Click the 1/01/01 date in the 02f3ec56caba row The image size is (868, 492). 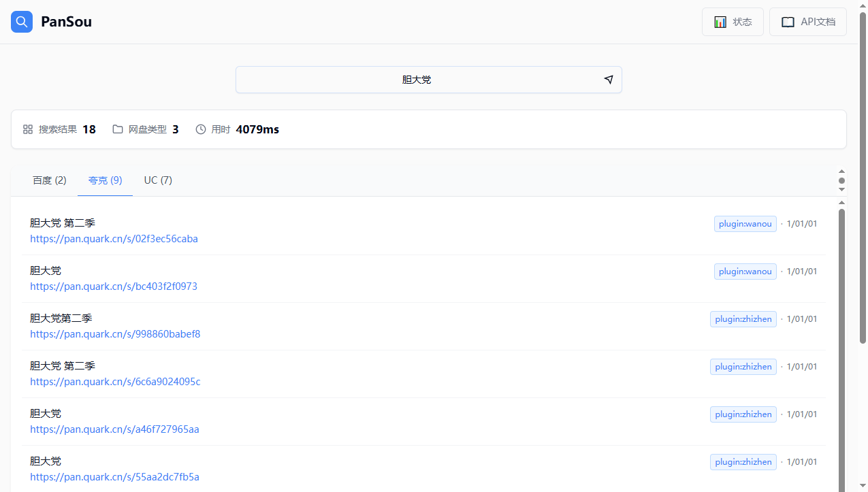(802, 224)
